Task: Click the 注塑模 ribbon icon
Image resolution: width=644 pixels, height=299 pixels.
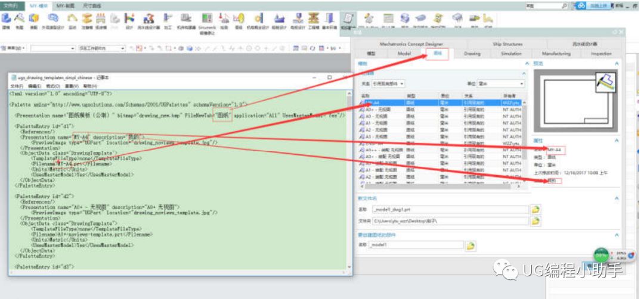Action: (x=87, y=20)
